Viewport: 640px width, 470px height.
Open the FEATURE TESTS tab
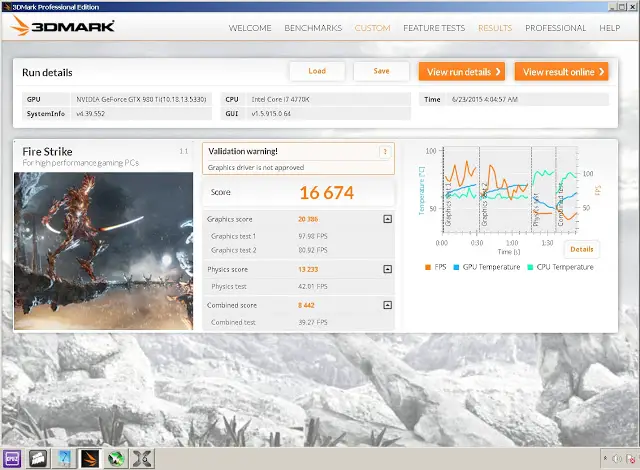pyautogui.click(x=434, y=28)
